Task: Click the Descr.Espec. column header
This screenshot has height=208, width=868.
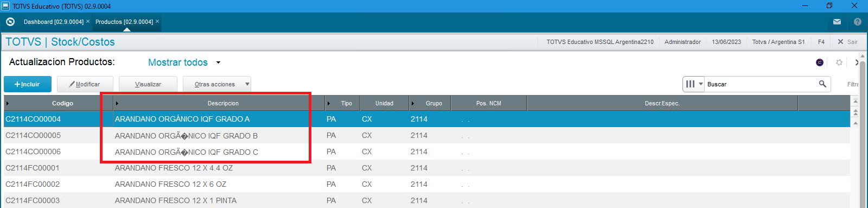Action: pos(662,103)
